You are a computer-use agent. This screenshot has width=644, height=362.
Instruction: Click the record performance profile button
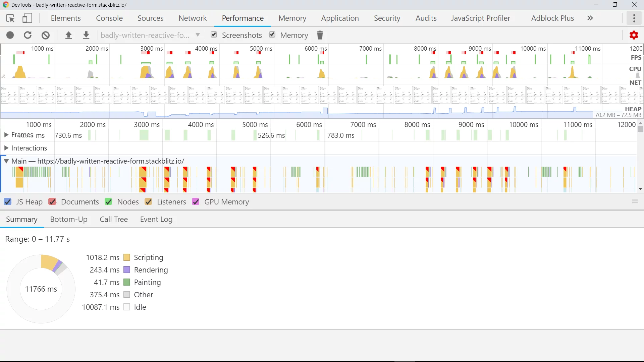coord(10,35)
